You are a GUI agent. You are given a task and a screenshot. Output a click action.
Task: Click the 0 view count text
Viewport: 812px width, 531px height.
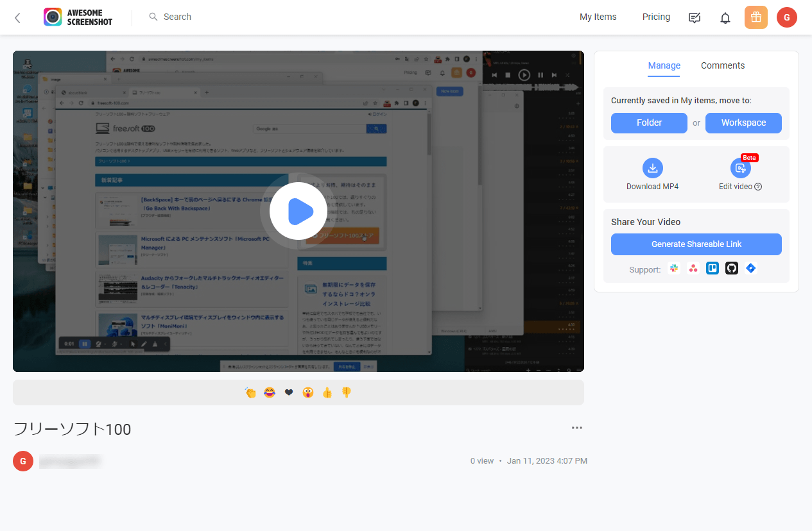tap(482, 461)
